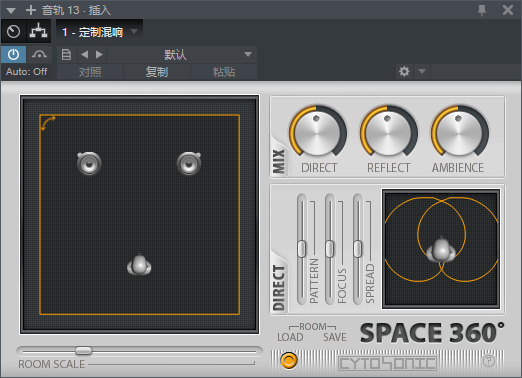Click the 复制 copy button
The width and height of the screenshot is (522, 378).
tap(157, 72)
